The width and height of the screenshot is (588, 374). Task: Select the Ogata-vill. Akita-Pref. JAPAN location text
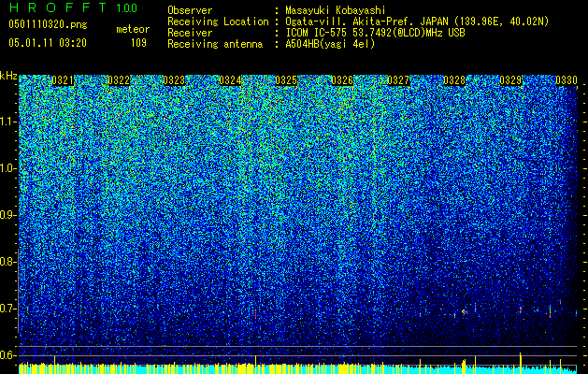tap(417, 22)
